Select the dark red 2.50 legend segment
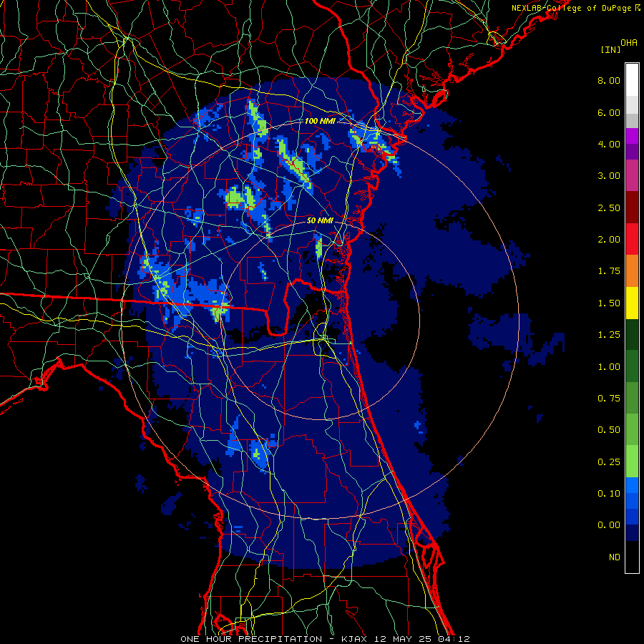This screenshot has width=644, height=644. tap(632, 208)
